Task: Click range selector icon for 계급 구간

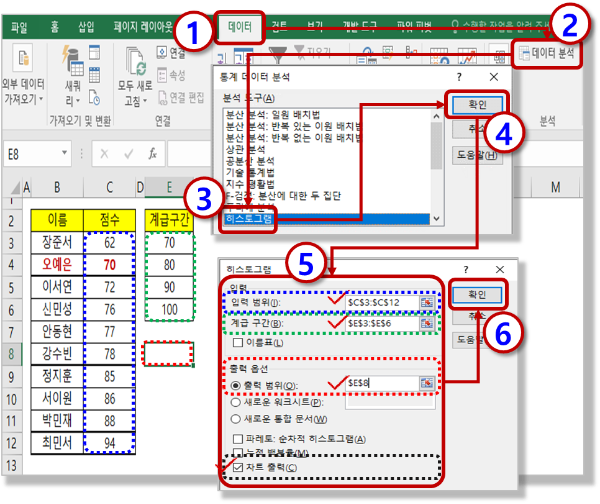Action: (x=427, y=324)
